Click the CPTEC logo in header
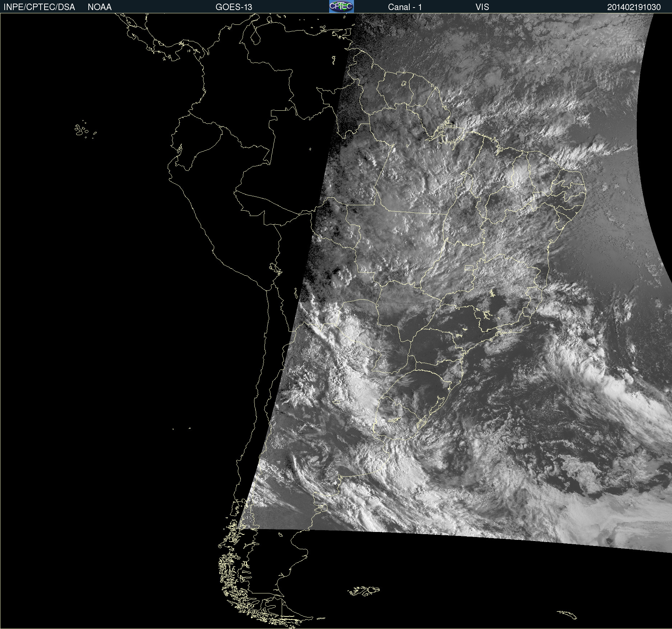The width and height of the screenshot is (672, 629). click(341, 6)
